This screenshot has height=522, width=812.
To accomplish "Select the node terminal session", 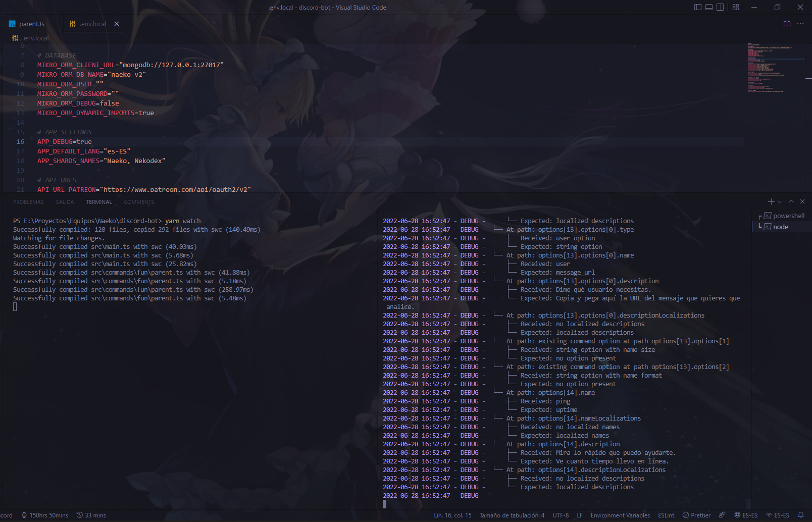I will (781, 227).
